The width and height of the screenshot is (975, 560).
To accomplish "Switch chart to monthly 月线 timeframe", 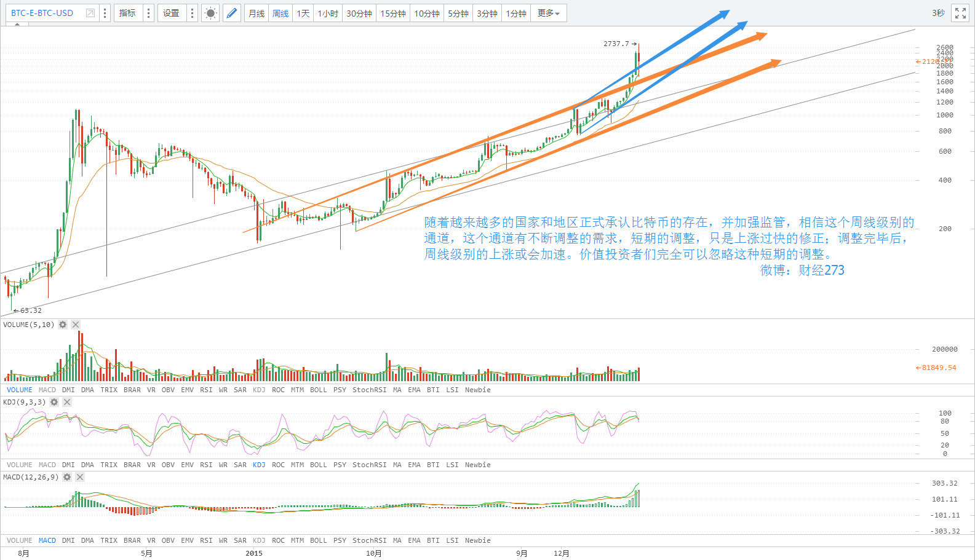I will (257, 13).
